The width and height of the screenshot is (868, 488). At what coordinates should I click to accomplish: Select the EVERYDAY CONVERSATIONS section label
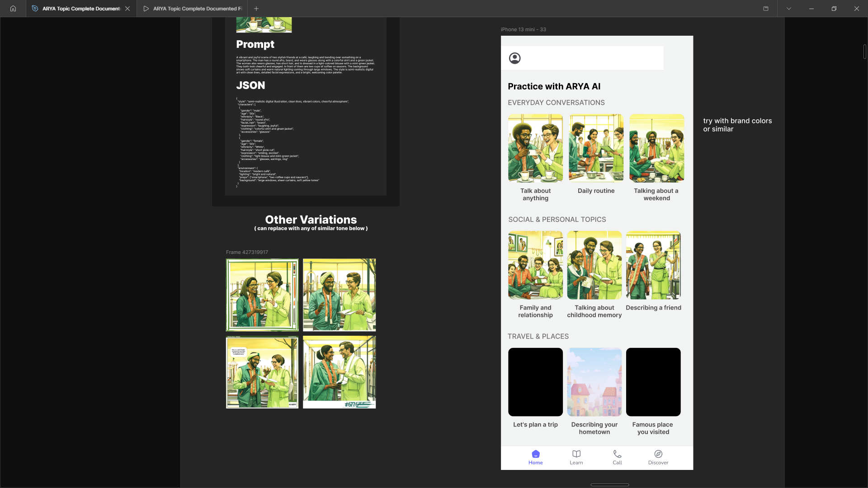pyautogui.click(x=556, y=103)
